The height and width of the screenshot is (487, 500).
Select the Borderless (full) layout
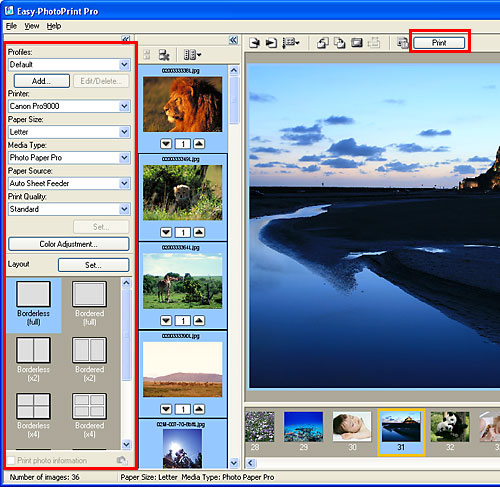click(33, 304)
